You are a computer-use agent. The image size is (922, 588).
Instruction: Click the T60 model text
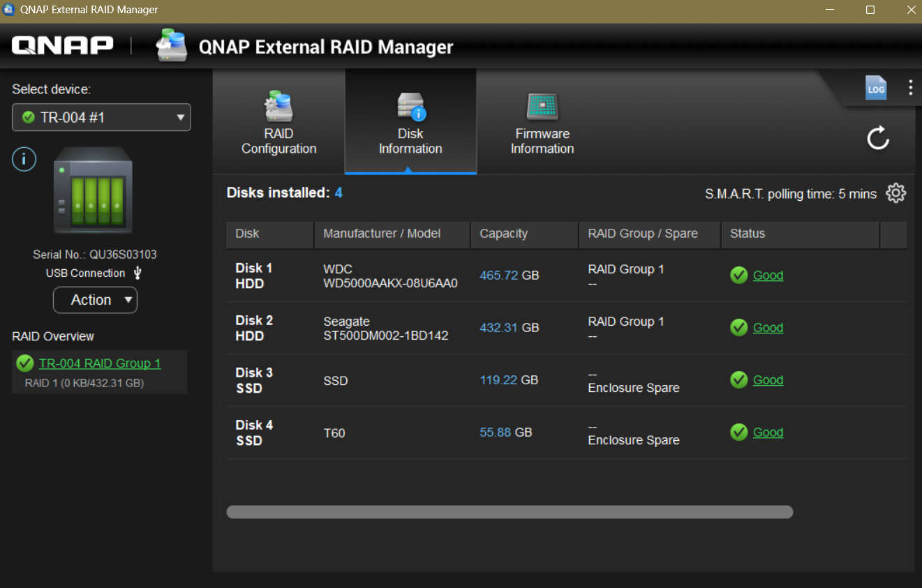[334, 433]
